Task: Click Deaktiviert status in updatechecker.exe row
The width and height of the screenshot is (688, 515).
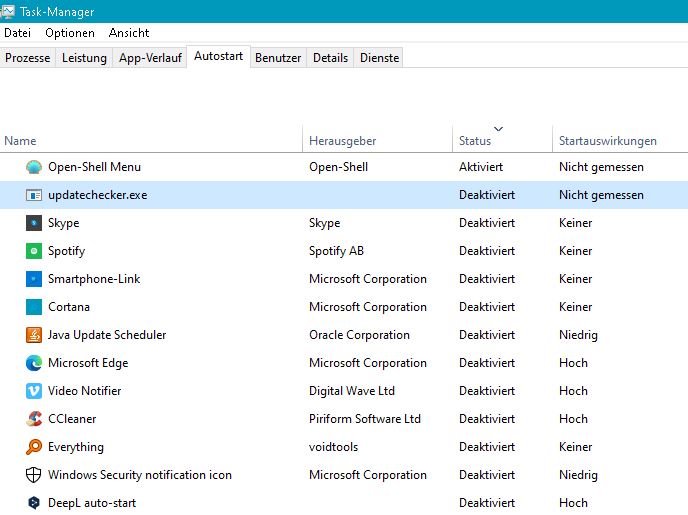Action: 487,195
